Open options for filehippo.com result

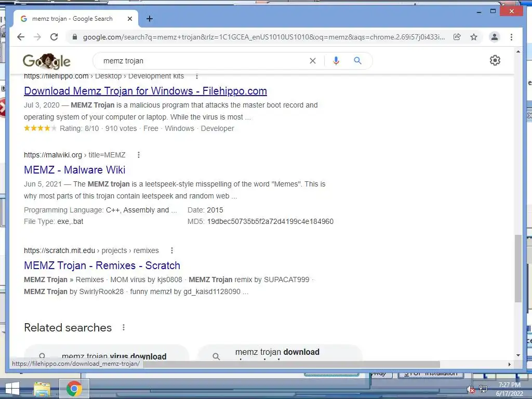click(197, 76)
